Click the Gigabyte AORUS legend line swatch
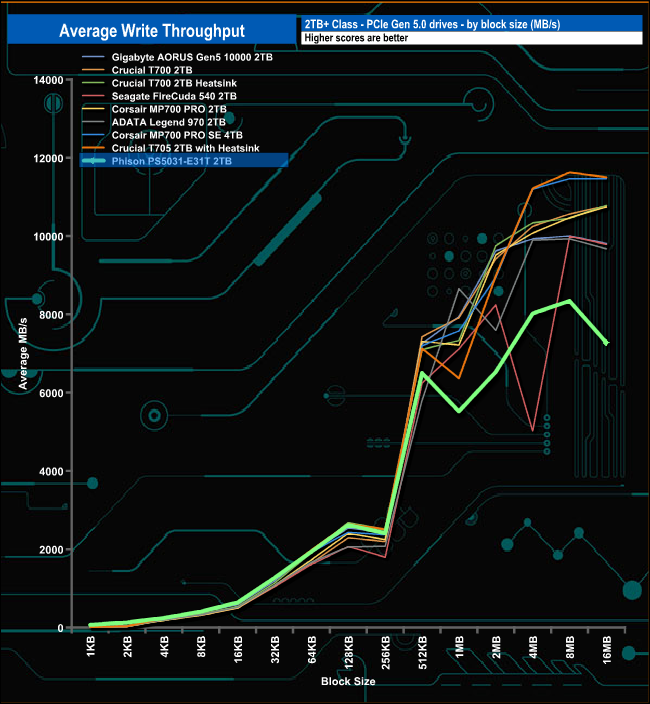This screenshot has width=650, height=704. click(93, 57)
